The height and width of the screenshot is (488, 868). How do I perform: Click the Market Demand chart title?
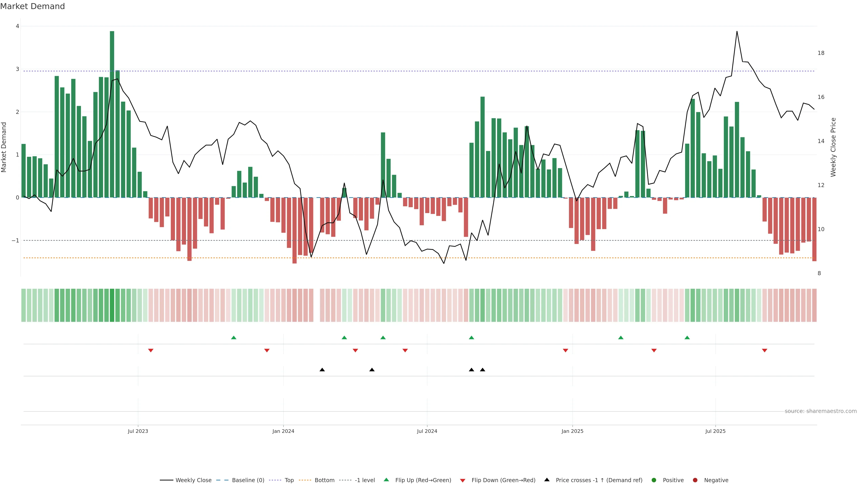pyautogui.click(x=32, y=6)
